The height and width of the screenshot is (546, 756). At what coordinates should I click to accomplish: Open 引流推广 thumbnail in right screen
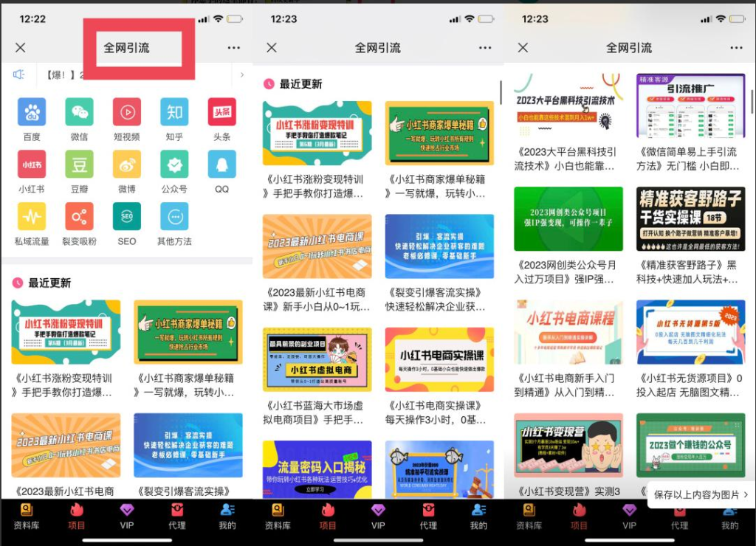coord(691,106)
